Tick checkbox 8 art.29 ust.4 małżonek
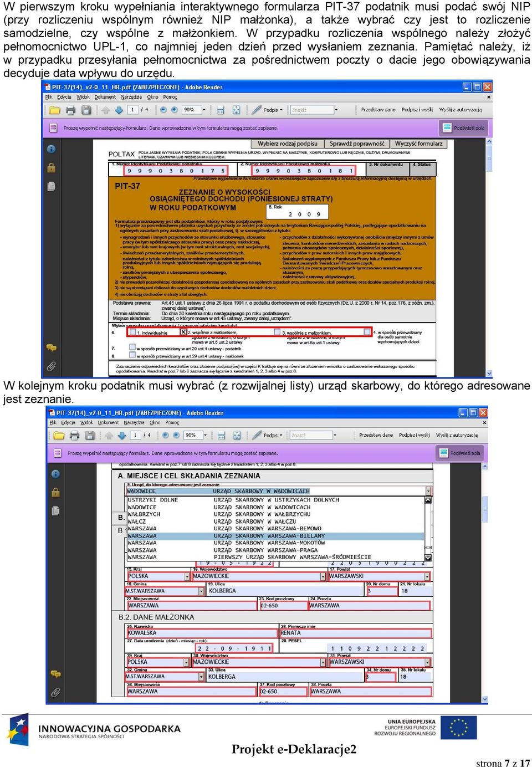The image size is (532, 767). pos(132,355)
